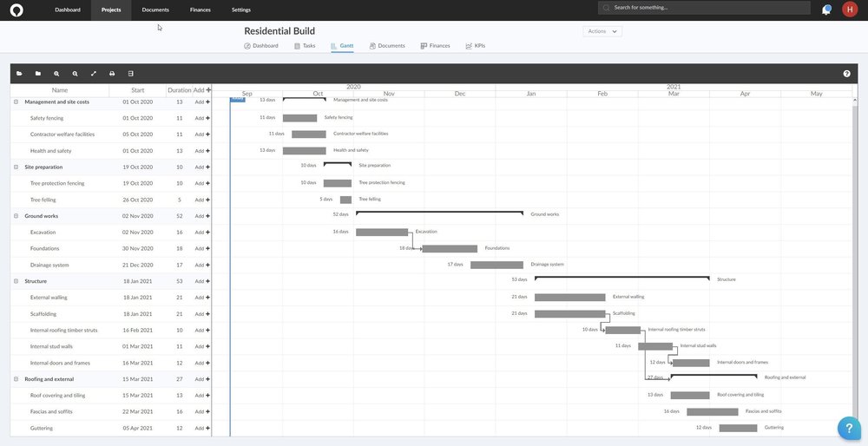Viewport: 868px width, 446px height.
Task: Toggle fullscreen with the diagonal arrows icon
Action: 94,74
